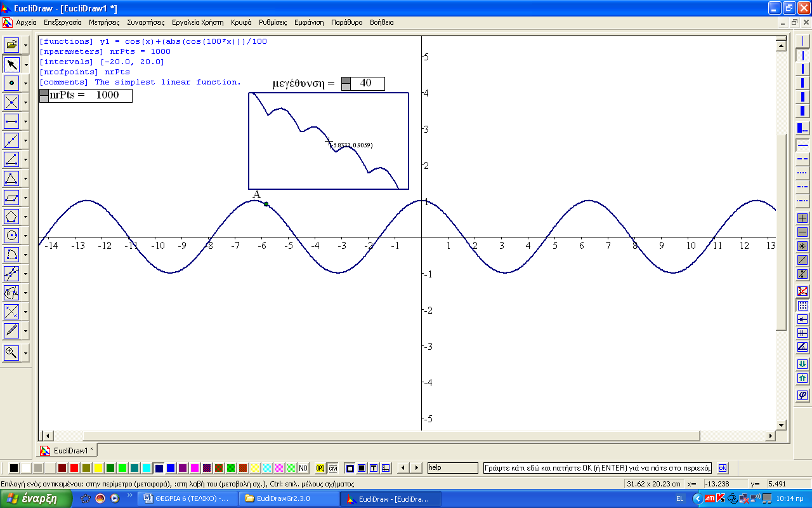Click the phi symbol icon

pos(802,395)
